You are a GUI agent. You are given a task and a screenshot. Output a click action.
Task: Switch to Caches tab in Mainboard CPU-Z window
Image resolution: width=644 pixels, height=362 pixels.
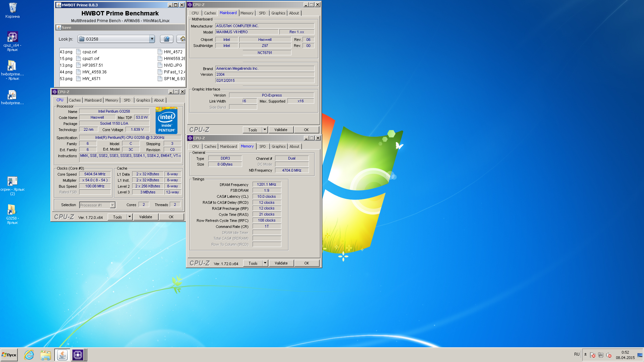[210, 13]
